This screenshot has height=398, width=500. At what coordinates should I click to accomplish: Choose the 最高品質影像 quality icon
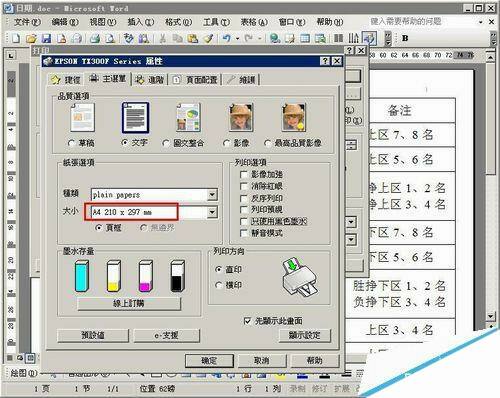click(x=293, y=117)
